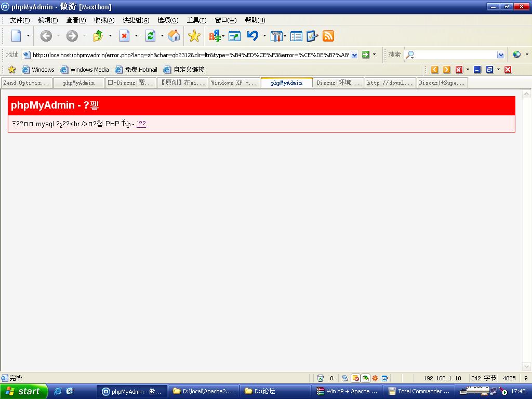The height and width of the screenshot is (399, 532).
Task: Click the text encoding/translate icon
Action: pos(215,36)
